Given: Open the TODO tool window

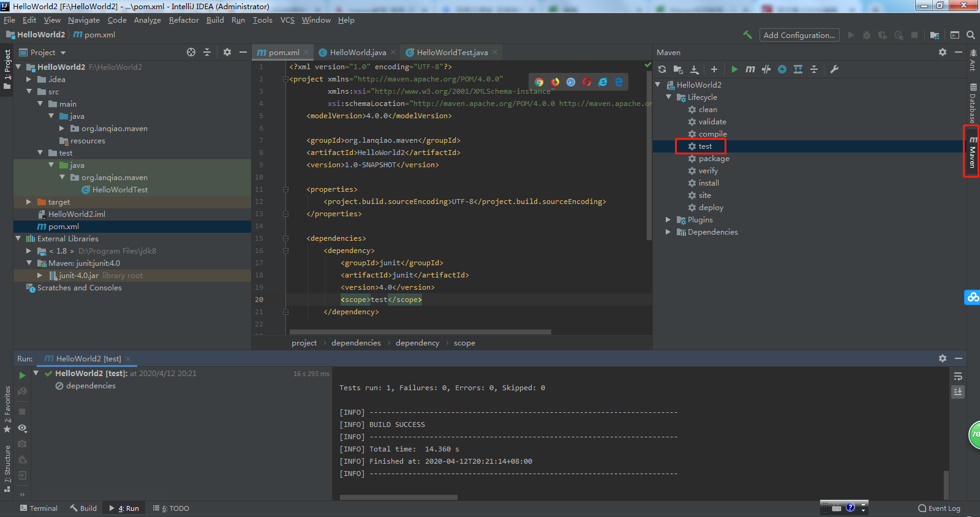Looking at the screenshot, I should 171,508.
